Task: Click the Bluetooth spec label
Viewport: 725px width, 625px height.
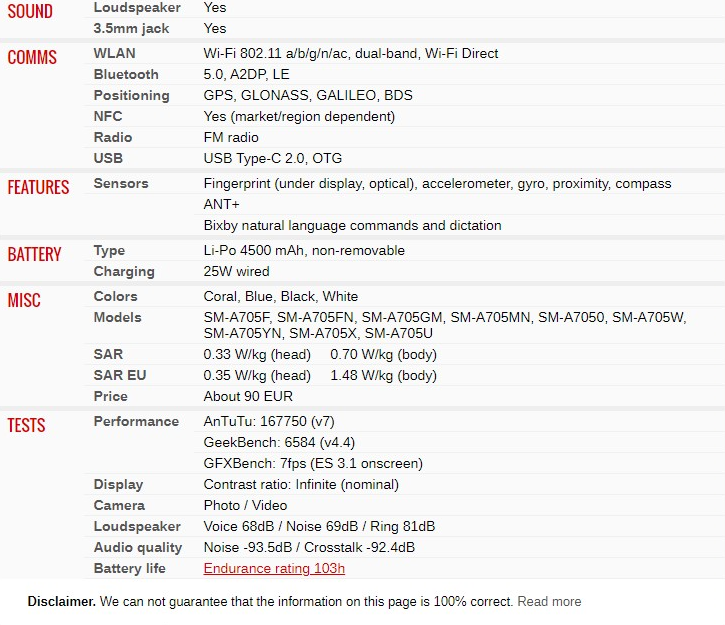Action: click(x=126, y=74)
